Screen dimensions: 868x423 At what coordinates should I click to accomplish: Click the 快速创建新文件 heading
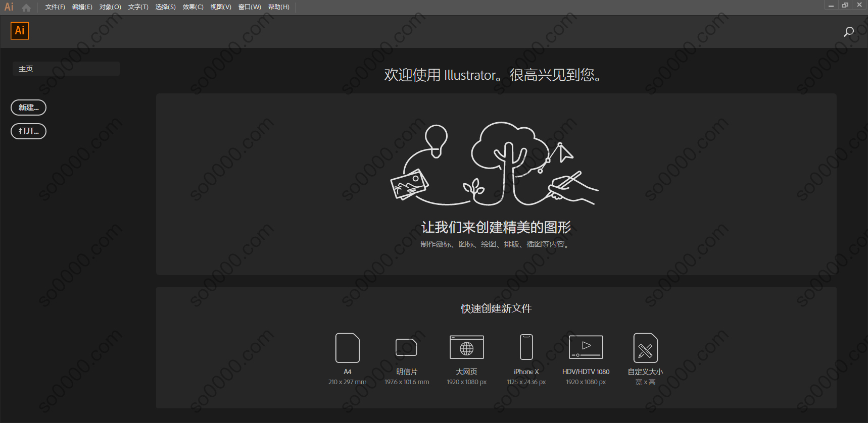496,308
